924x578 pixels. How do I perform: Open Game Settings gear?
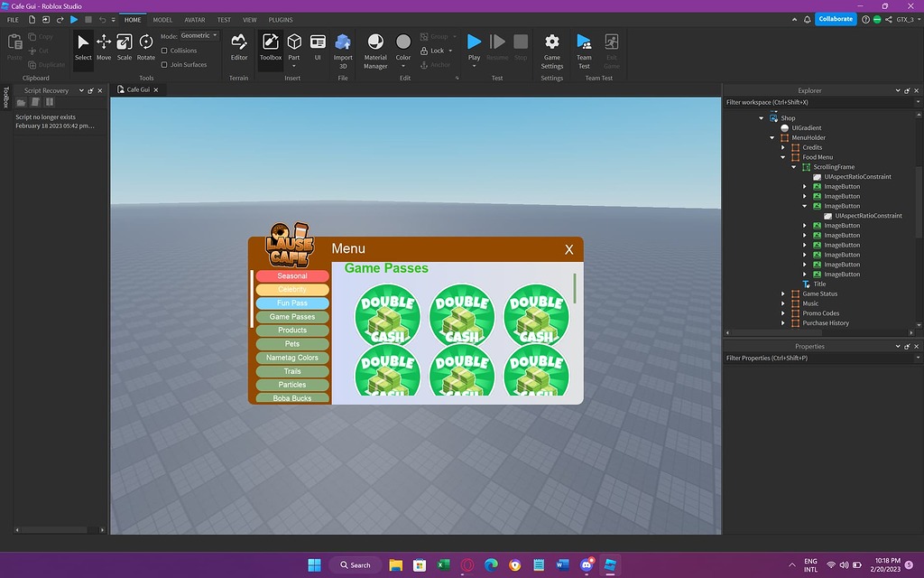point(551,51)
